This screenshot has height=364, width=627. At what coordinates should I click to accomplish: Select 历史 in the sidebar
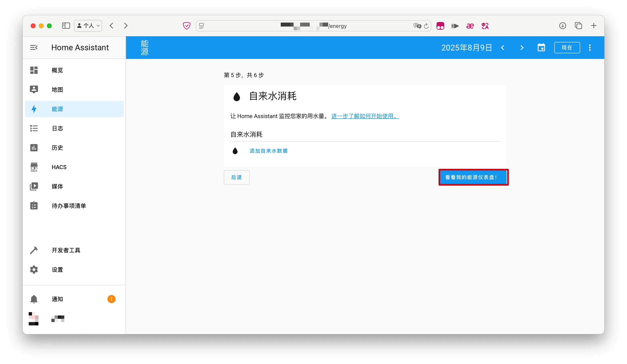(x=74, y=147)
